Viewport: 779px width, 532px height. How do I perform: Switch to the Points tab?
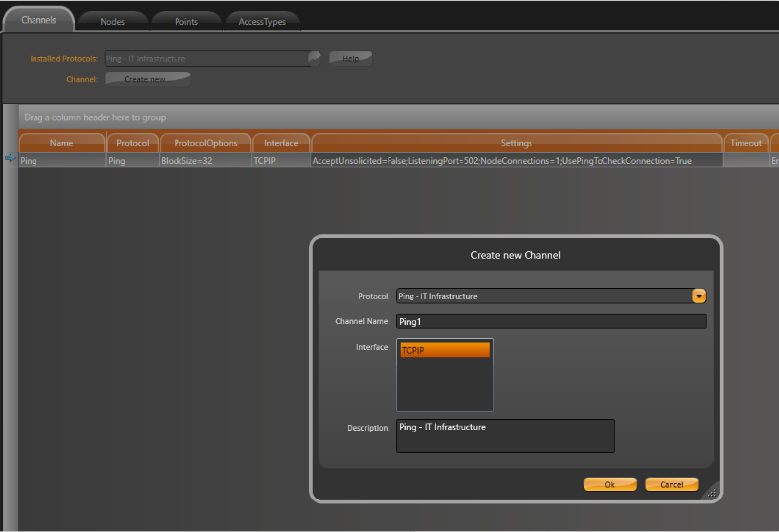tap(185, 21)
